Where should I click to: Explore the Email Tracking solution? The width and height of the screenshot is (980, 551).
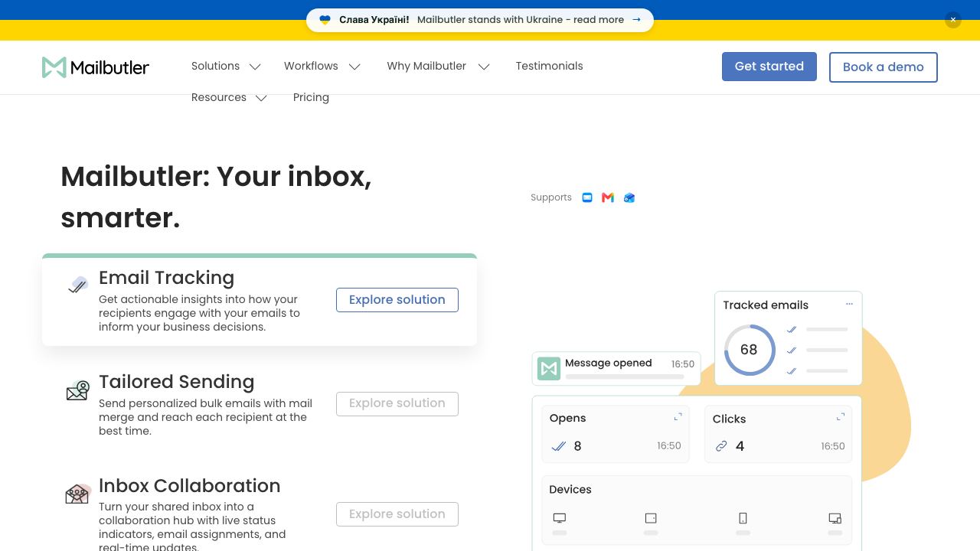coord(397,300)
